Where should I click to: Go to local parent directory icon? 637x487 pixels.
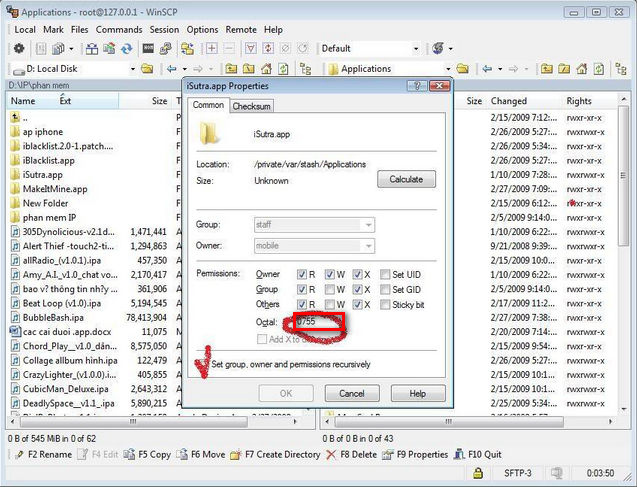pos(231,69)
